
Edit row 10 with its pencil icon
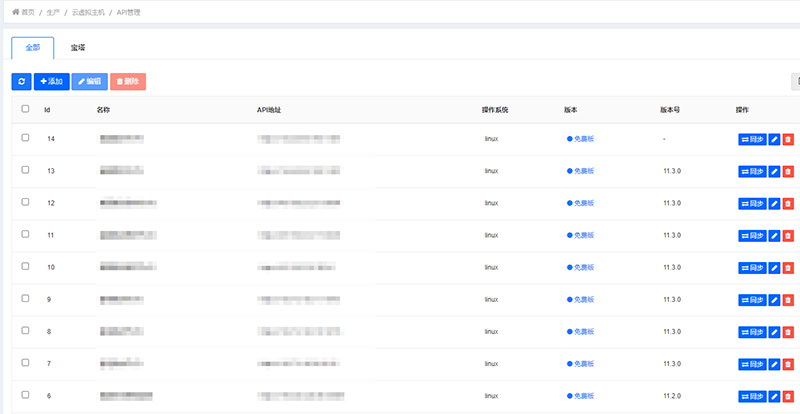point(774,268)
